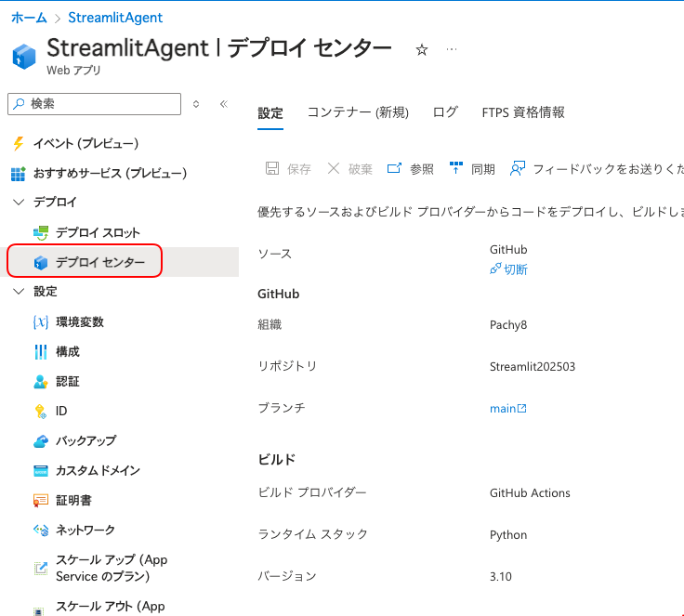684x616 pixels.
Task: Click the 参照 external window icon
Action: pos(394,168)
